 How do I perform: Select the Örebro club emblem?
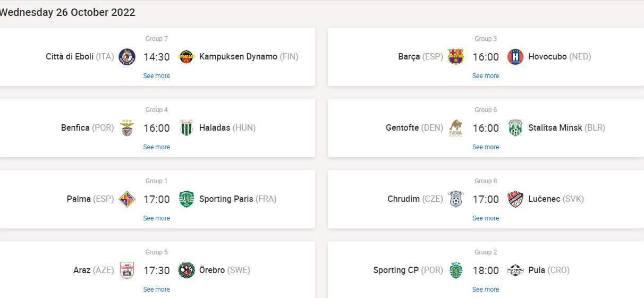coord(187,270)
